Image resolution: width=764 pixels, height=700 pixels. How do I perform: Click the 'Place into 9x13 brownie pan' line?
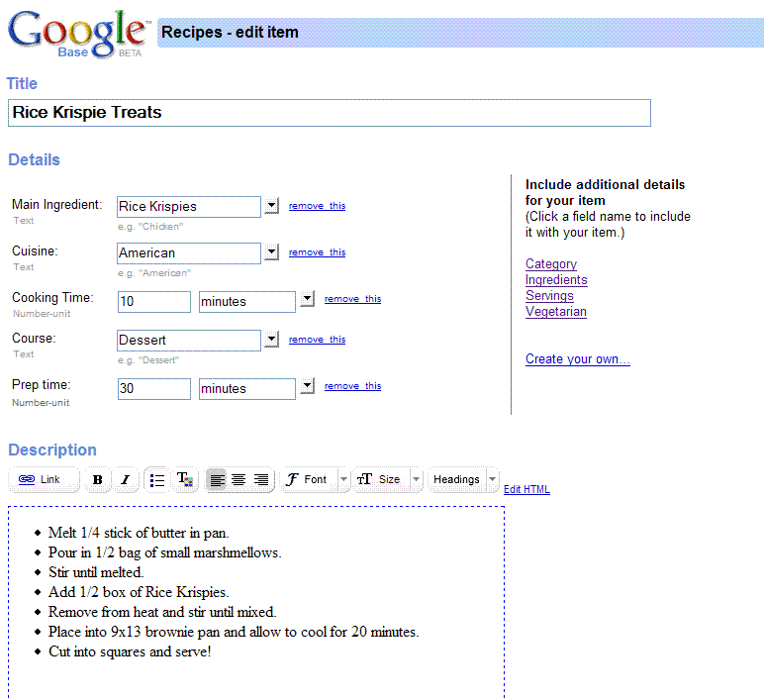point(234,632)
